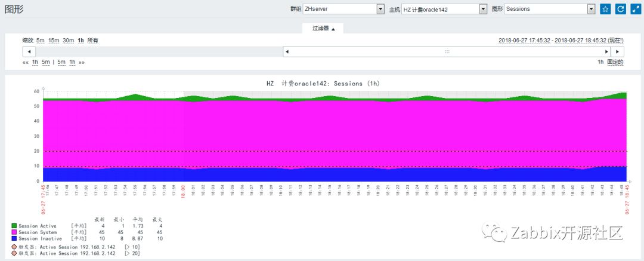
Task: Click the 1.73 average value in legend
Action: tap(138, 226)
